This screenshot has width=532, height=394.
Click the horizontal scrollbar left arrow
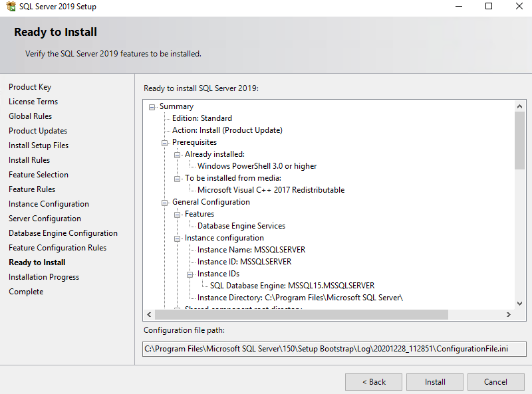point(149,315)
